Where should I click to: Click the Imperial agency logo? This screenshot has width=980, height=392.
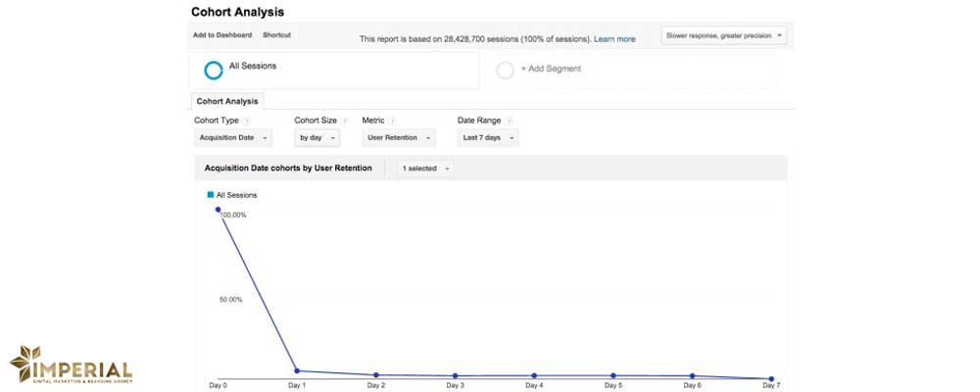pos(71,366)
